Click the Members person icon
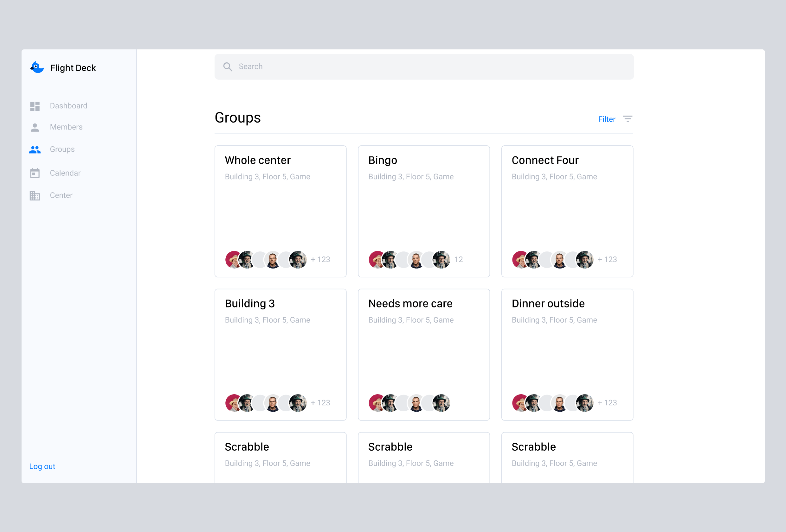Viewport: 786px width, 532px height. pyautogui.click(x=35, y=127)
